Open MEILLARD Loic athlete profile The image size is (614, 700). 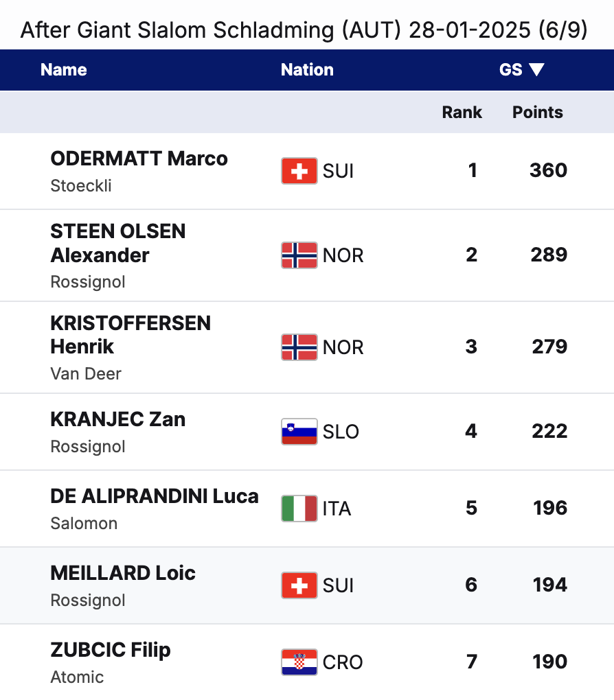[x=123, y=573]
